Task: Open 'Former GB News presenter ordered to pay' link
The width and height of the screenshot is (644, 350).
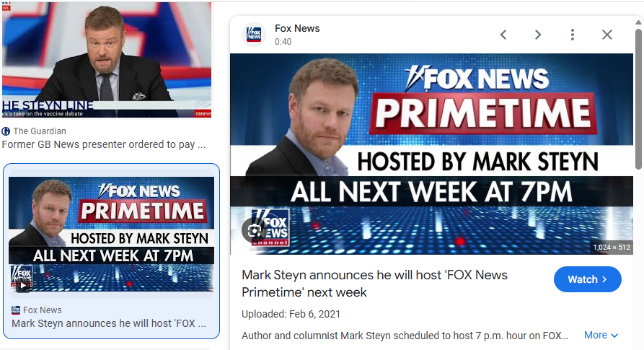Action: pos(104,144)
